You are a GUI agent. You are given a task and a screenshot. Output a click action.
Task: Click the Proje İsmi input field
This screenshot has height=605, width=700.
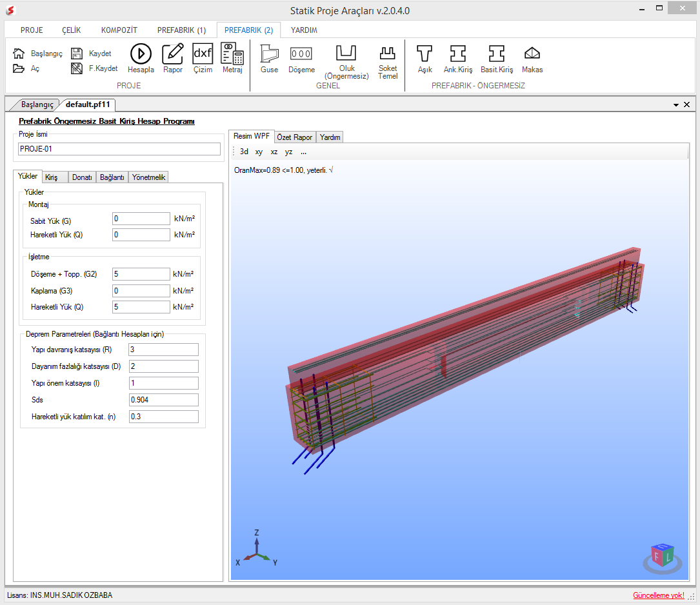click(119, 149)
